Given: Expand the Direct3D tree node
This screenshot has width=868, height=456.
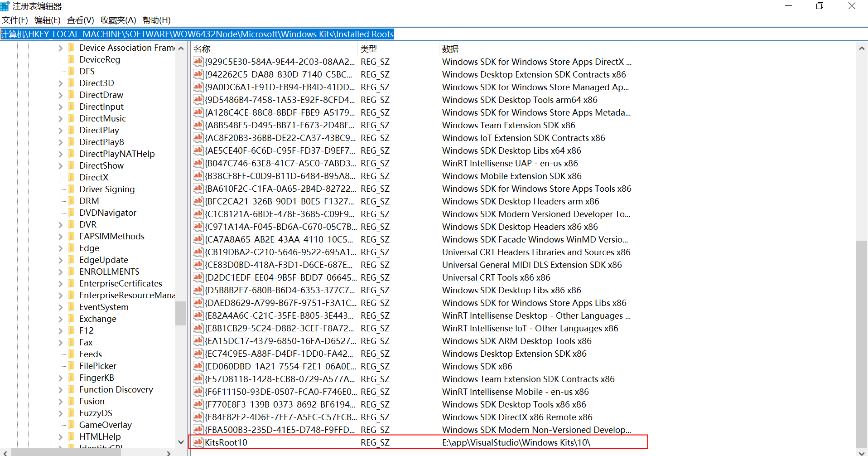Looking at the screenshot, I should [x=61, y=83].
